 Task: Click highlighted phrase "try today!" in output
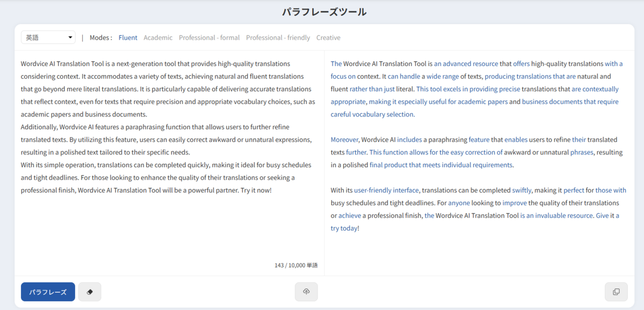click(x=345, y=228)
